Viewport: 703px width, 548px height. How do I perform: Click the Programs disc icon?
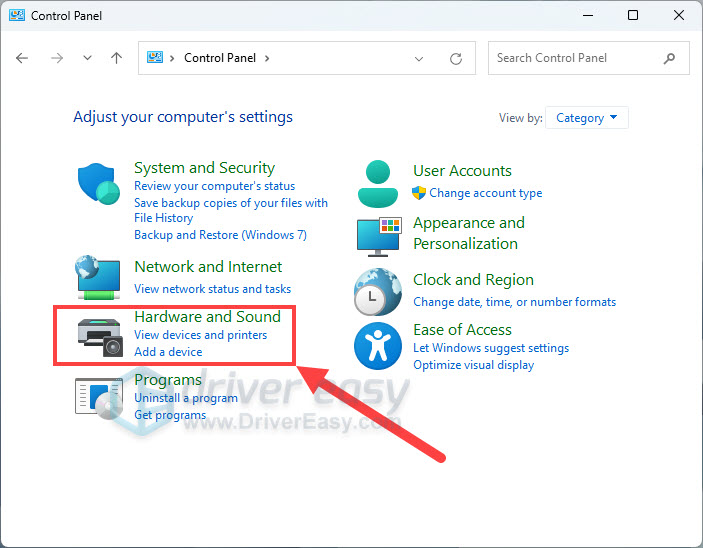(x=99, y=398)
